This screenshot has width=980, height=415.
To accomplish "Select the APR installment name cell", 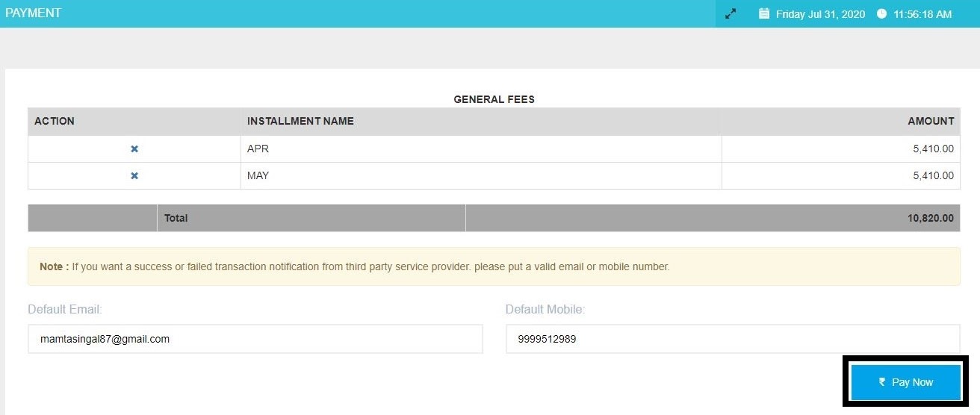I will (x=258, y=149).
